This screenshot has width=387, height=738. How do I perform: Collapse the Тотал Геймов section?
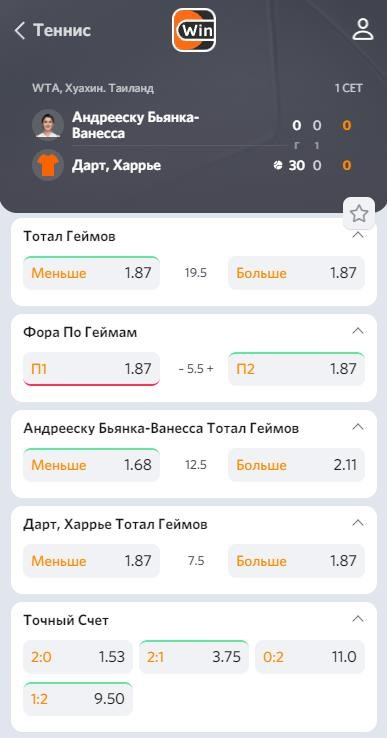(358, 234)
